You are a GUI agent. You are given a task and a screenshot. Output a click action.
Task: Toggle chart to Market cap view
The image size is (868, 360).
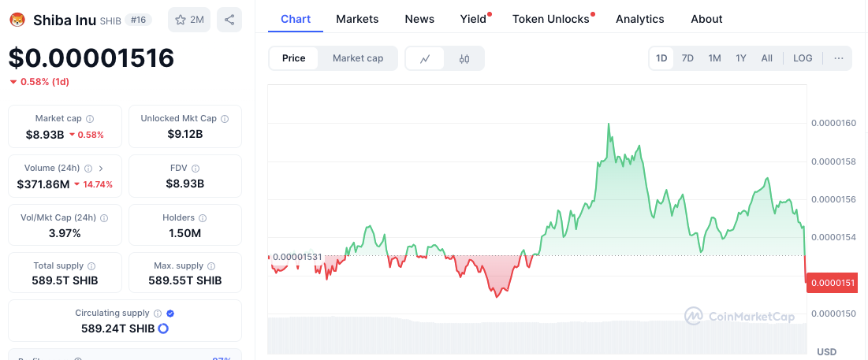click(x=358, y=58)
